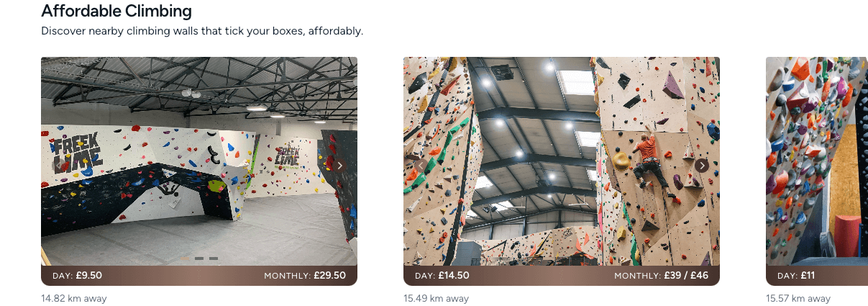Click the 14.82 km away distance text
Screen dimensions: 868x306
coord(73,298)
